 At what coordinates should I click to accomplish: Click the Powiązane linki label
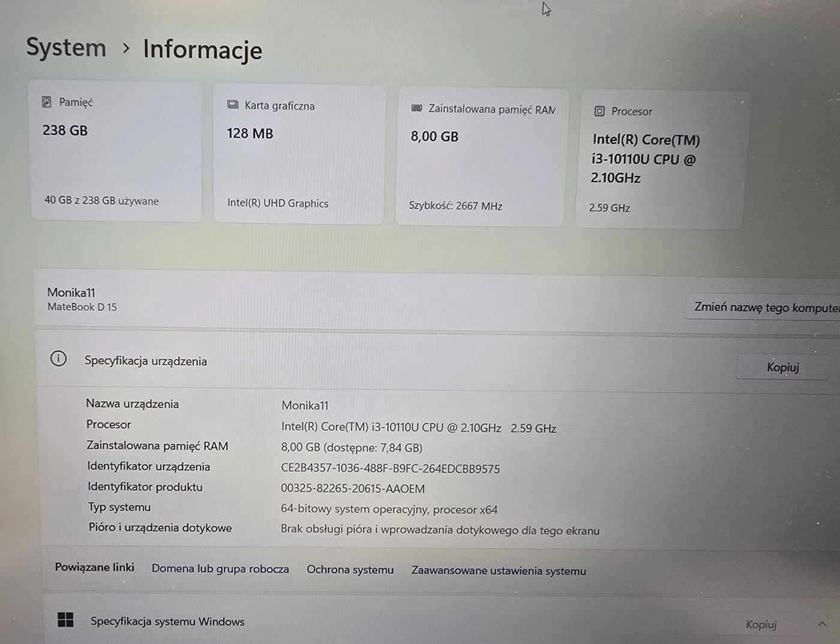pyautogui.click(x=95, y=567)
